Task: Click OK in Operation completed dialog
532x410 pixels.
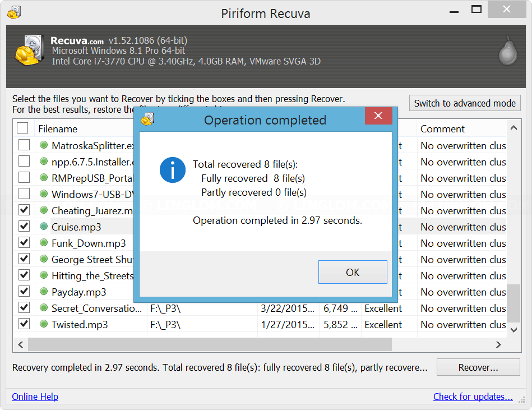Action: (x=353, y=272)
